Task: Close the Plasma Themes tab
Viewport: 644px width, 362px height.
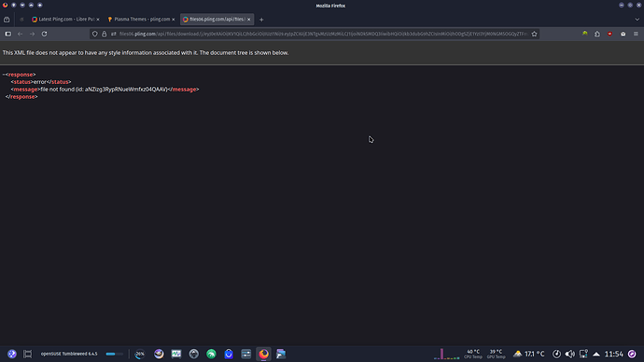Action: (174, 20)
